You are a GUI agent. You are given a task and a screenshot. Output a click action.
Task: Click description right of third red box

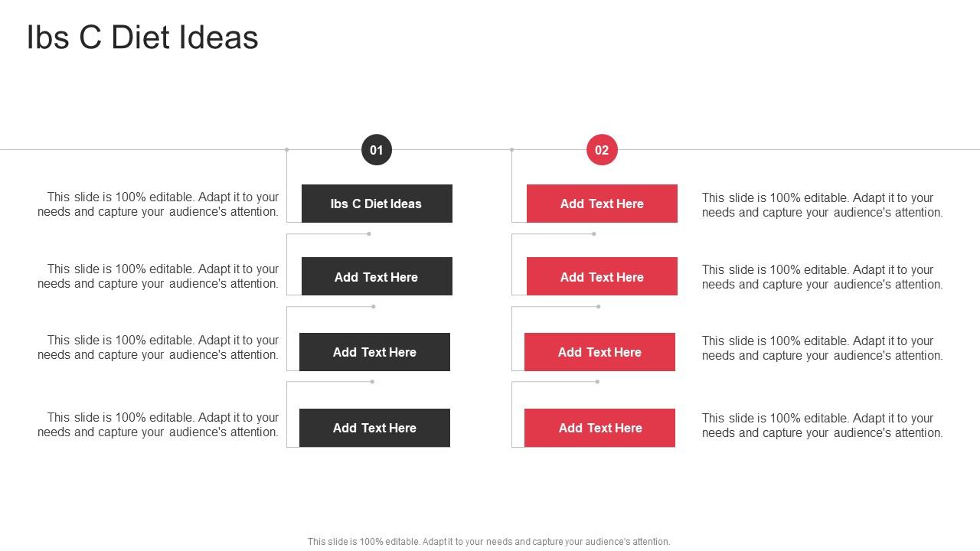pos(822,348)
